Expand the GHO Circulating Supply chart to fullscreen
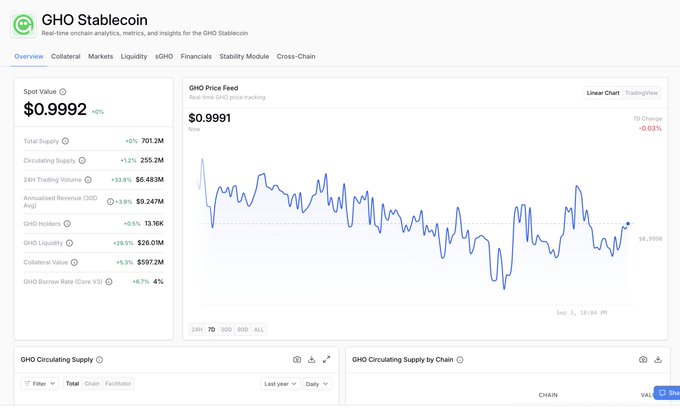The height and width of the screenshot is (409, 680). tap(327, 359)
